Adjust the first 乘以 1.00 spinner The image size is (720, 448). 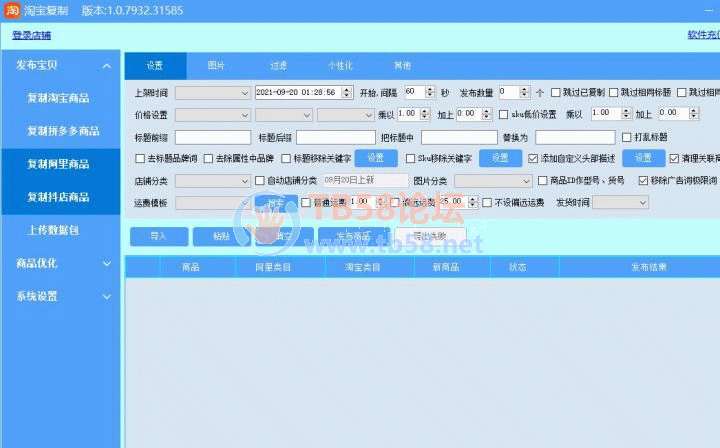click(x=425, y=114)
